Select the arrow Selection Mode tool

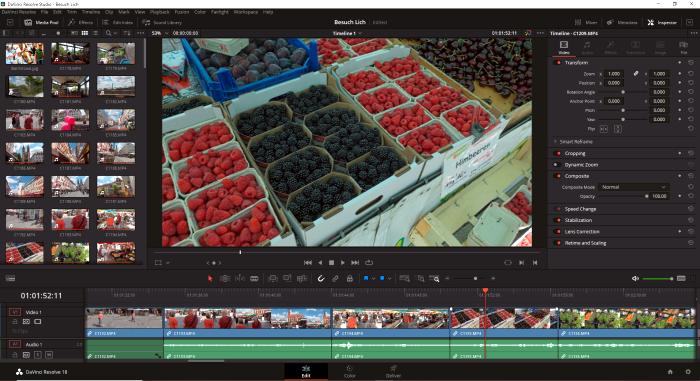tap(210, 278)
